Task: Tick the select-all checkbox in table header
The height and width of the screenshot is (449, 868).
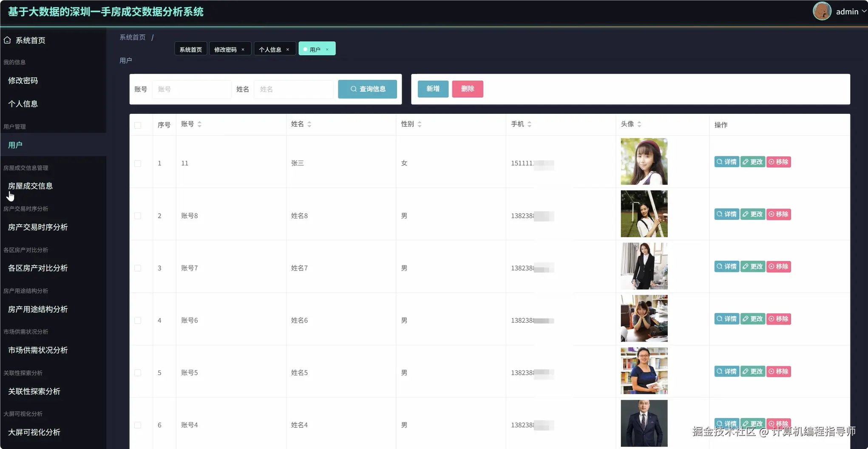Action: click(x=138, y=125)
